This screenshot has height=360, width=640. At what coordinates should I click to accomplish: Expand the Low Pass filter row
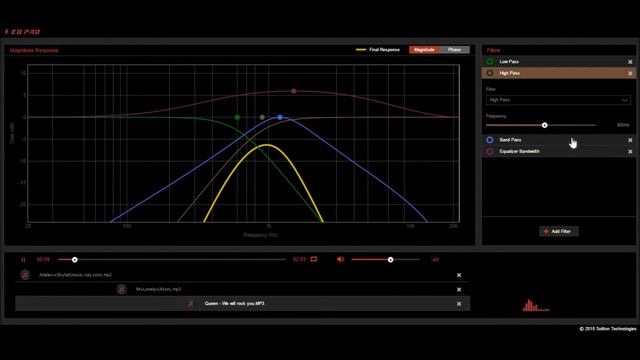559,62
